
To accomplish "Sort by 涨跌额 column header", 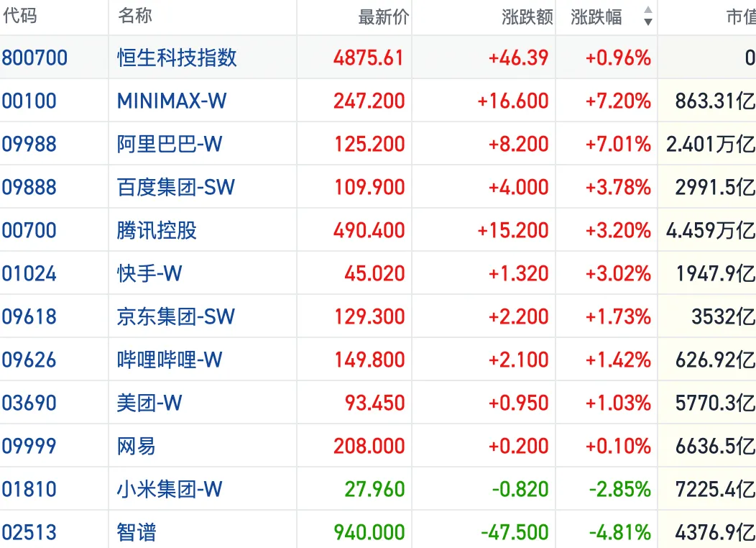I will pos(527,17).
